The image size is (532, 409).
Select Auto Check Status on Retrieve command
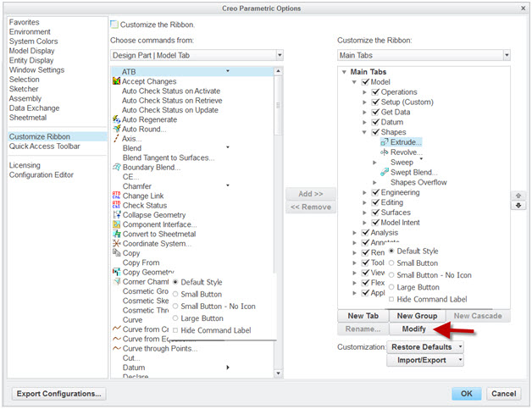(x=172, y=101)
